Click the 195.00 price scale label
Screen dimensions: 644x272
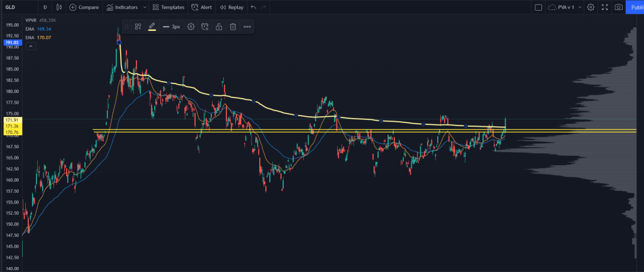pyautogui.click(x=11, y=24)
